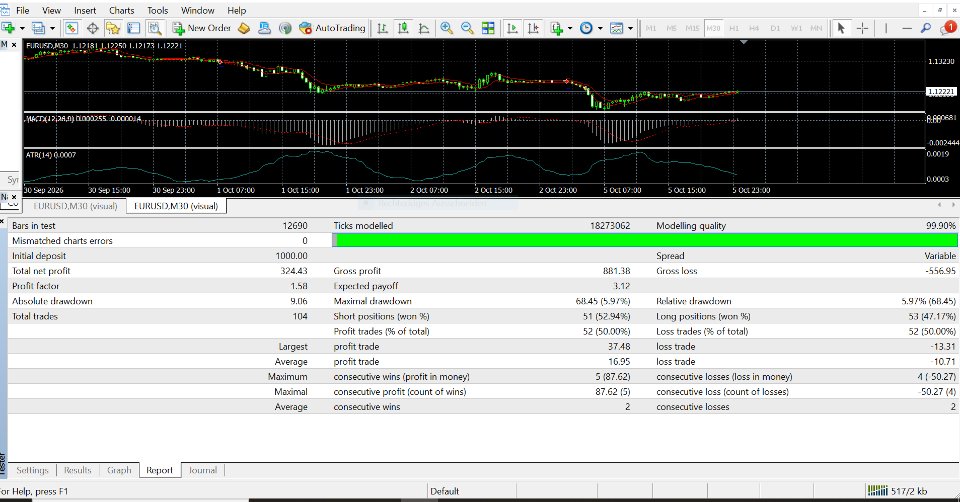The width and height of the screenshot is (960, 502).
Task: Close the Market Watch panel
Action: [13, 45]
